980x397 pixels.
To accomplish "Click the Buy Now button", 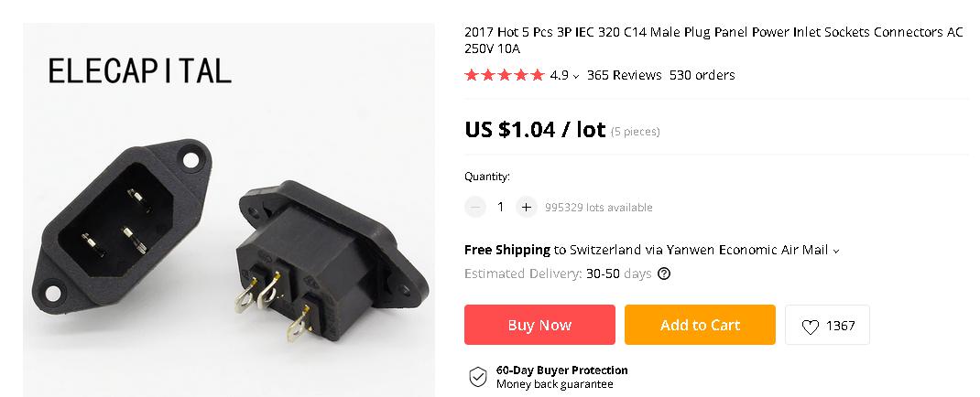I will pyautogui.click(x=539, y=325).
